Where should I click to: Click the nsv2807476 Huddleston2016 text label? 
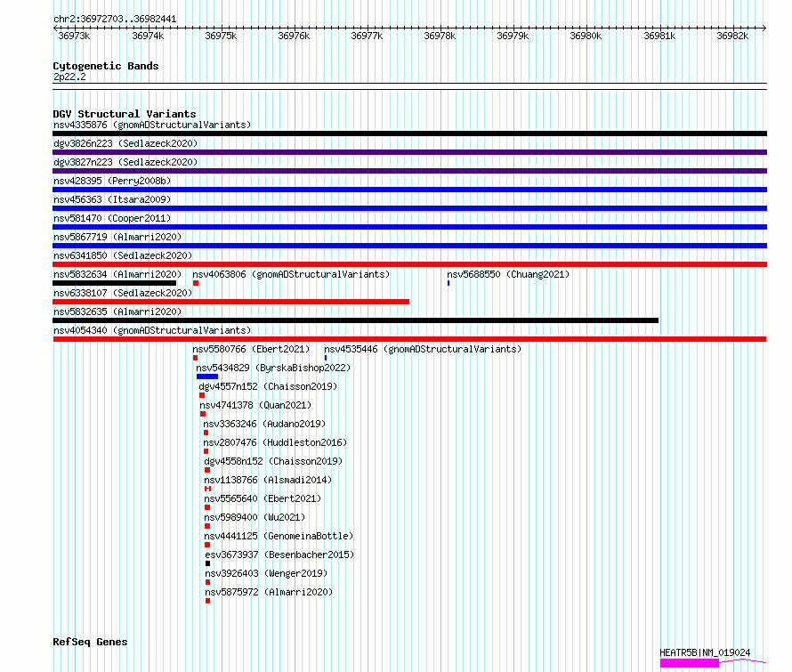tap(275, 442)
